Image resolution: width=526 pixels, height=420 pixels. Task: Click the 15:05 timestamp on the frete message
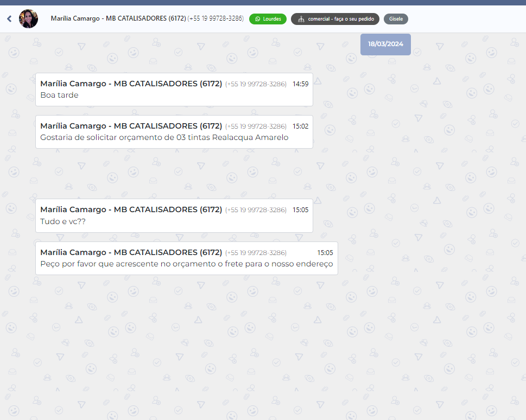click(x=325, y=253)
